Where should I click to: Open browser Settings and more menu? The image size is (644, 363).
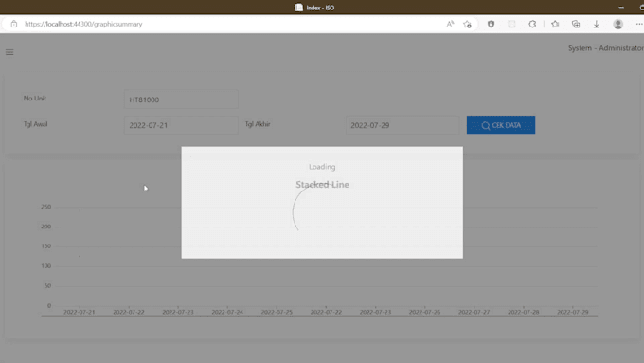click(639, 24)
